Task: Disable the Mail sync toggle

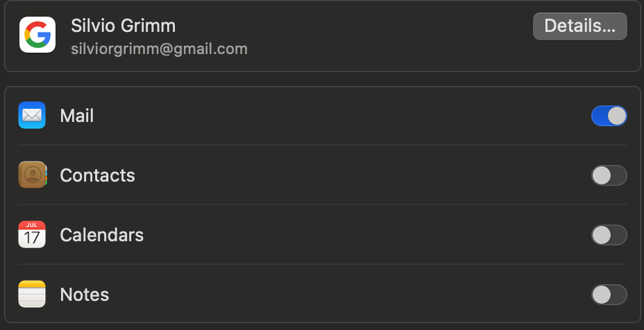Action: coord(609,116)
